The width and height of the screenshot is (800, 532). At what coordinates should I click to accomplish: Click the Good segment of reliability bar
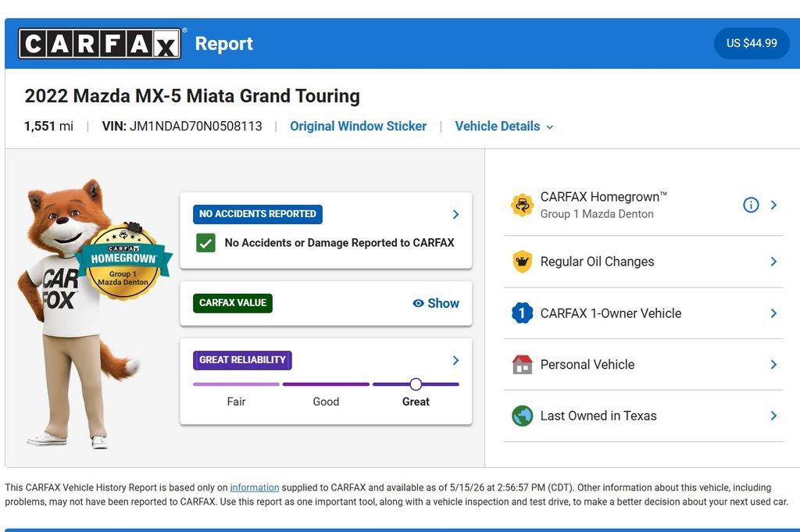click(x=326, y=384)
